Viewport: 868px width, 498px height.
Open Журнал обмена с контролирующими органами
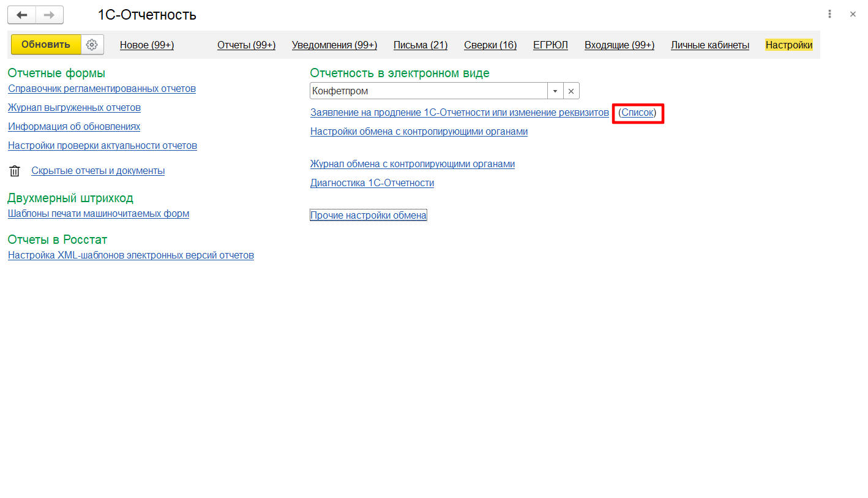click(x=413, y=164)
